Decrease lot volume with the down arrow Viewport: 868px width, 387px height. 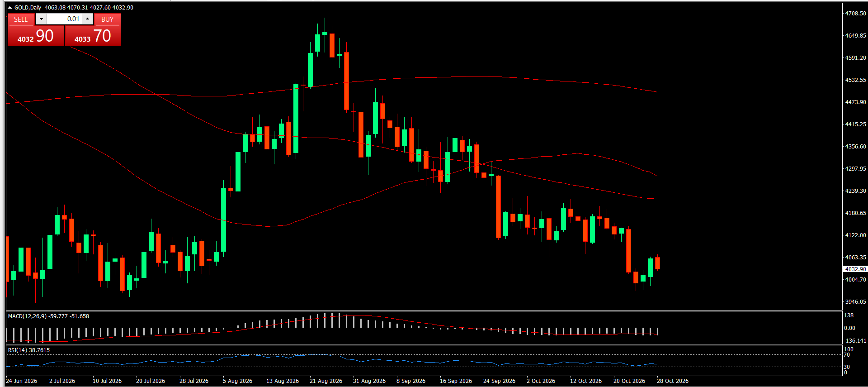[41, 19]
